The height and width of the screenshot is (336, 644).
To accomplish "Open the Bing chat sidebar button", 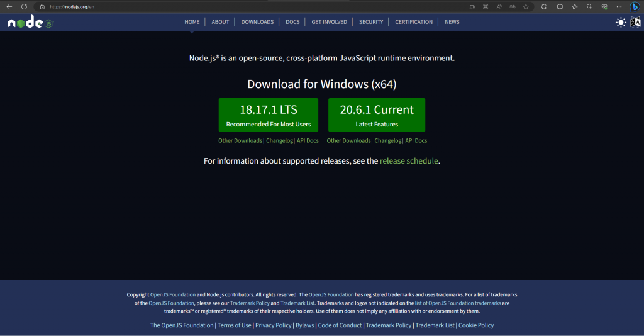I will (635, 6).
